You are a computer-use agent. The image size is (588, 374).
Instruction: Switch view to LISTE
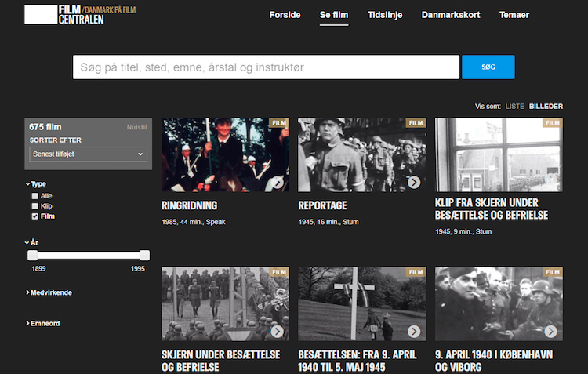514,106
